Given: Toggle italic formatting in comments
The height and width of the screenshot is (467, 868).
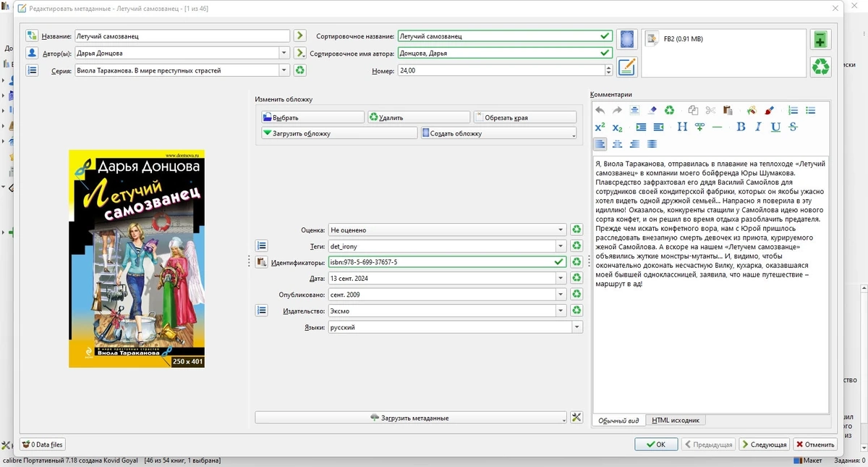Looking at the screenshot, I should [x=758, y=127].
